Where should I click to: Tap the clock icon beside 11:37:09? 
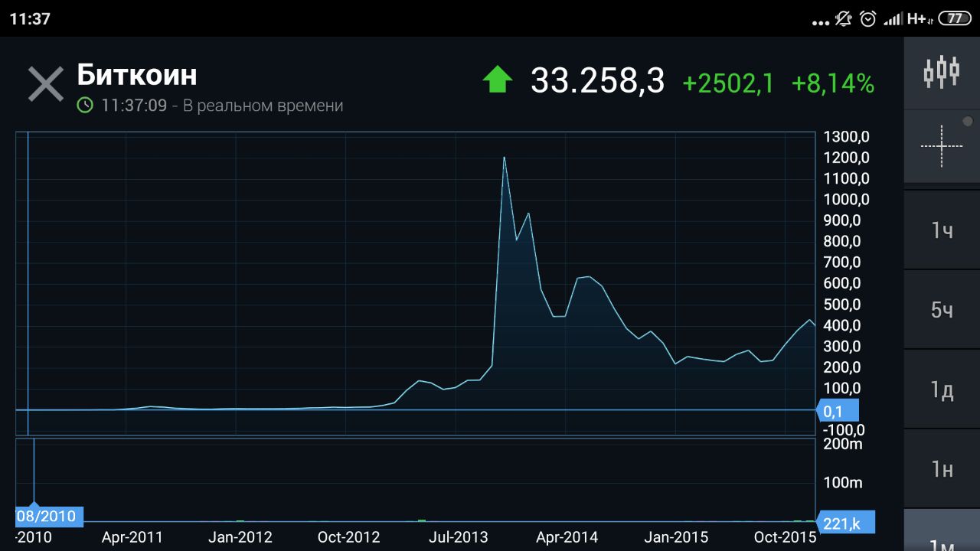[85, 105]
